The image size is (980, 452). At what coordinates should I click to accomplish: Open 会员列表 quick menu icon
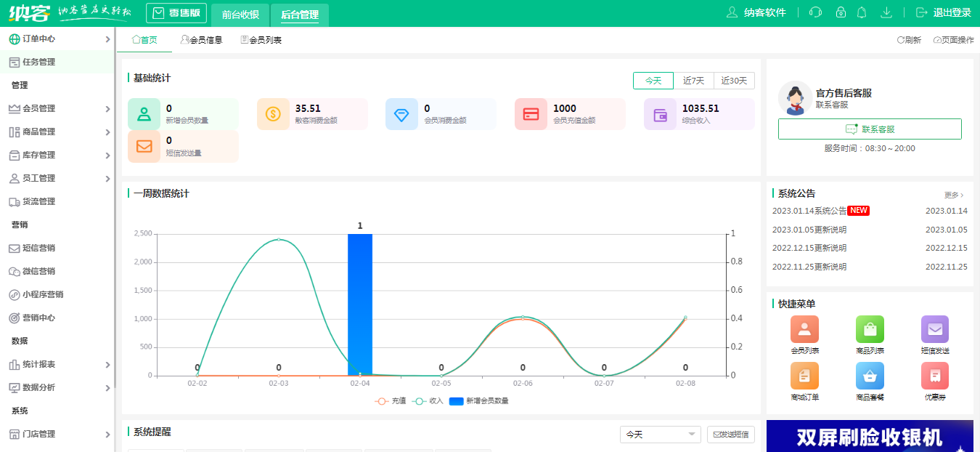coord(804,329)
